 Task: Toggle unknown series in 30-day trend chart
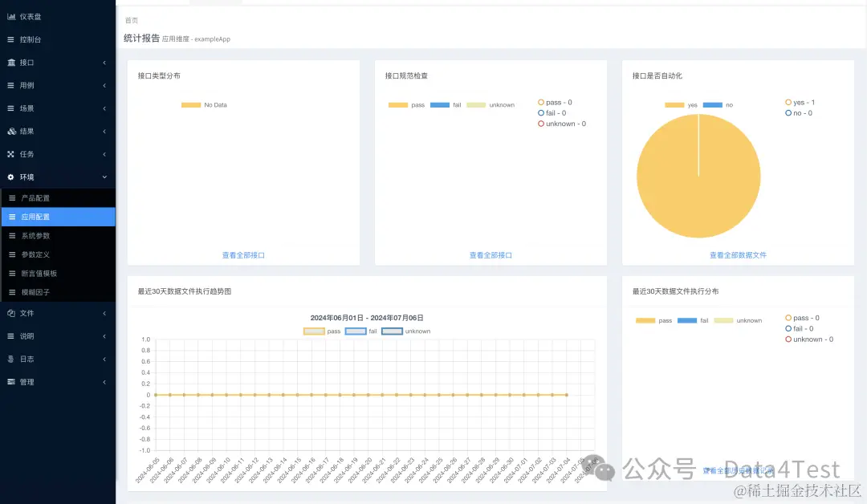click(x=406, y=331)
